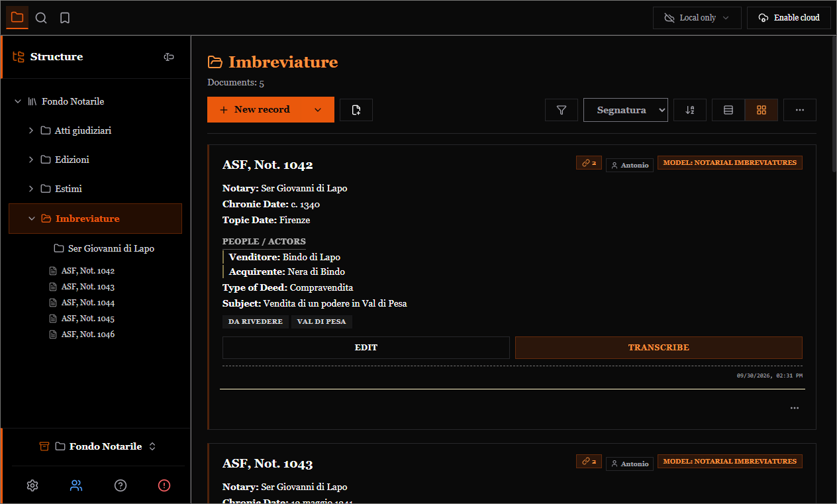Collapse Imbreviature folder chevron

[31, 219]
